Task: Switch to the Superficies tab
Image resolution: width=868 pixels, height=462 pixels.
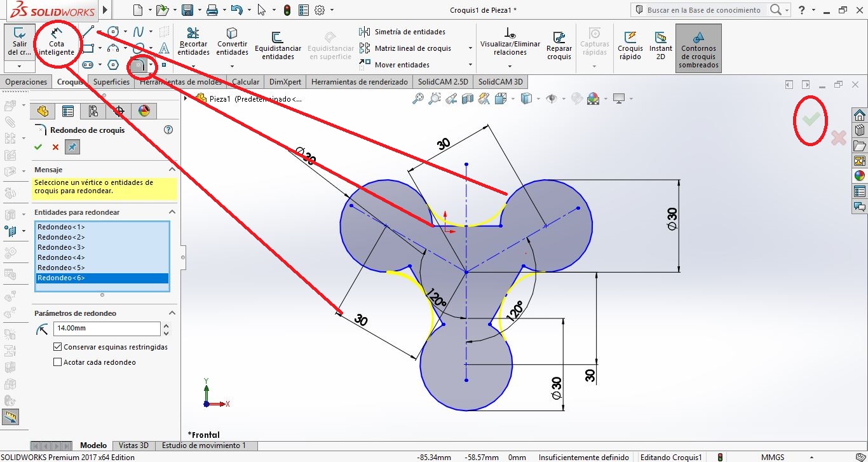Action: 111,82
